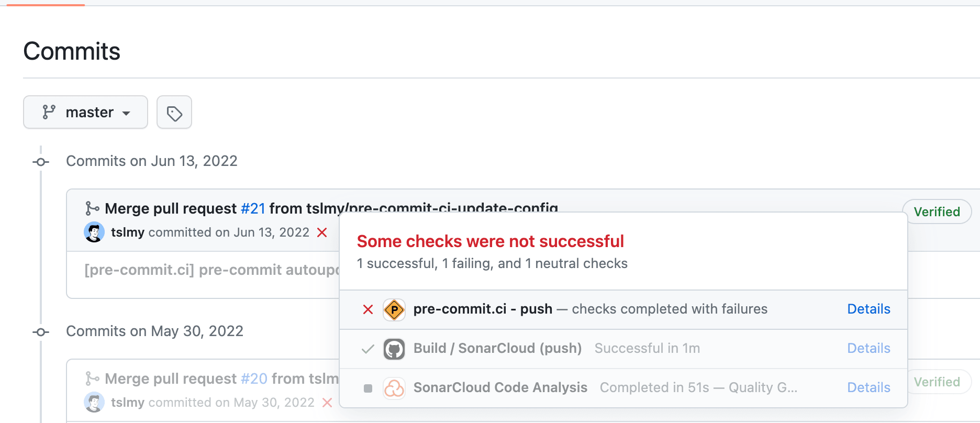View Details for Build / SonarCloud check
The width and height of the screenshot is (980, 423).
(868, 348)
